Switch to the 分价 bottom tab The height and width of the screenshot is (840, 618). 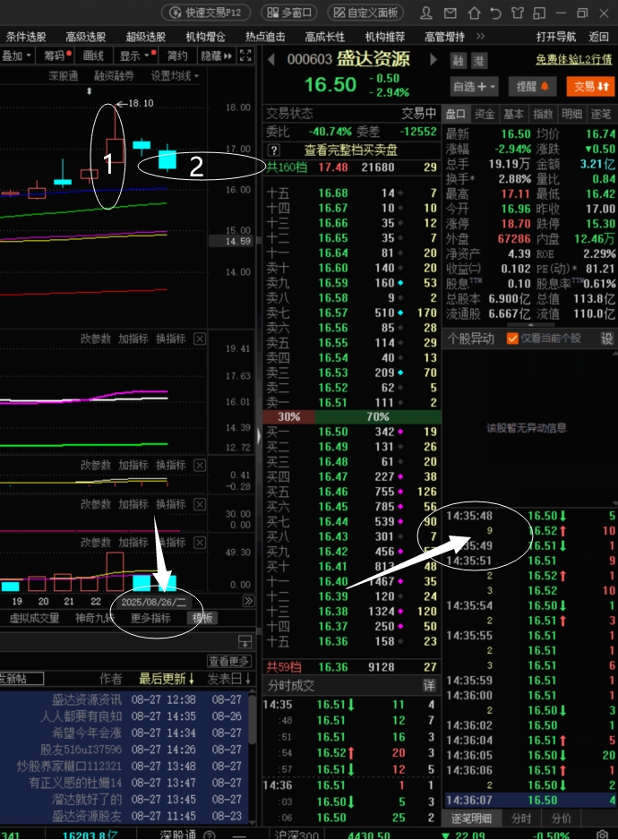[561, 818]
